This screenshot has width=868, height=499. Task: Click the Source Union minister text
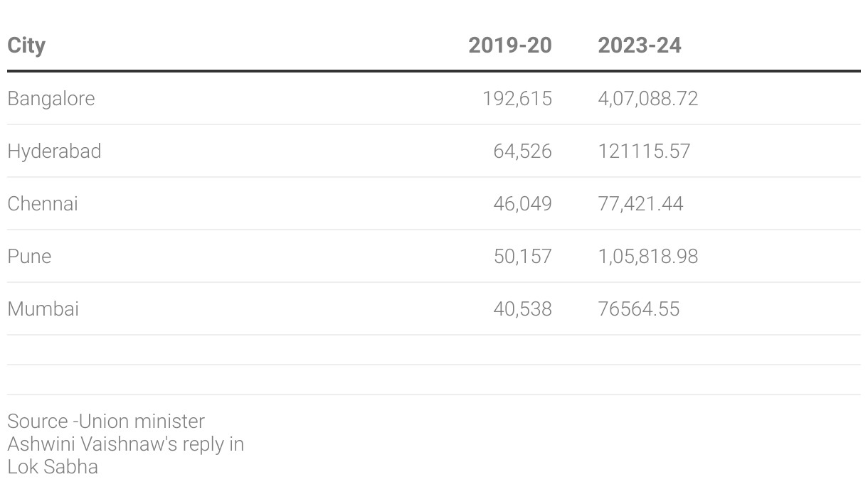[106, 421]
